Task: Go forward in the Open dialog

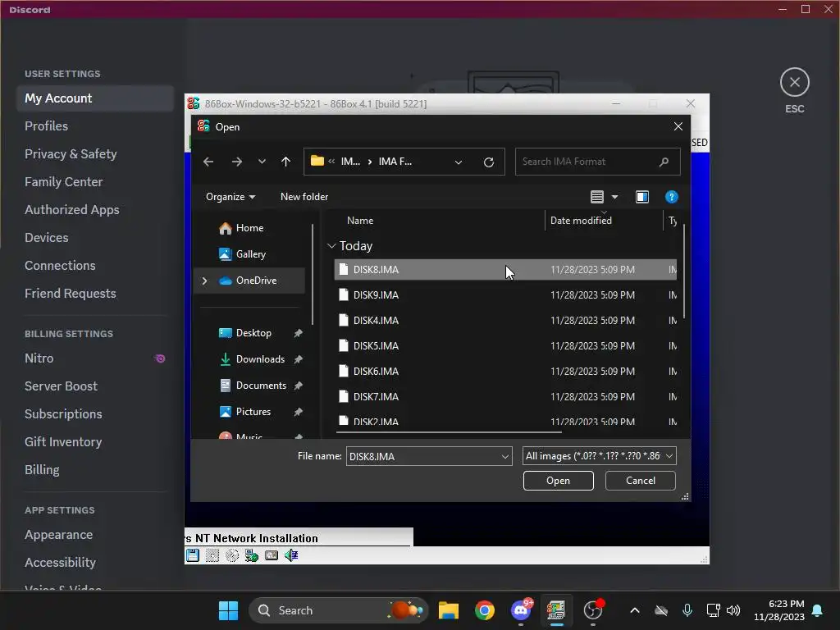Action: tap(236, 162)
